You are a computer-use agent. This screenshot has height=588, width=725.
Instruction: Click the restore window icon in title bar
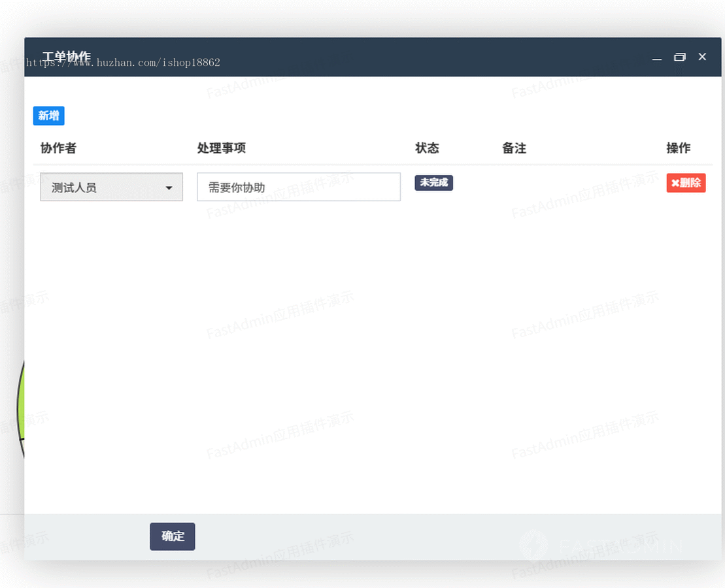click(x=679, y=57)
